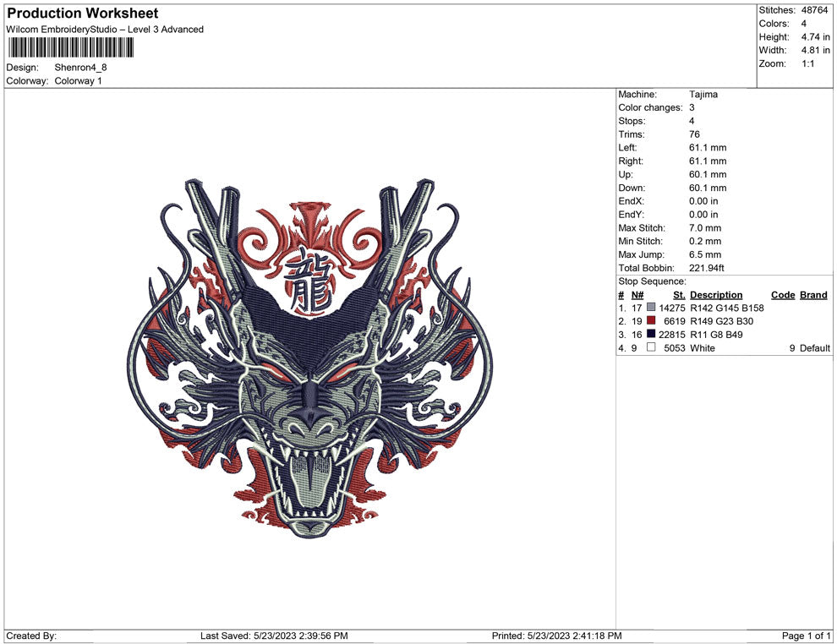Select the zoom value '1:1'

click(807, 63)
